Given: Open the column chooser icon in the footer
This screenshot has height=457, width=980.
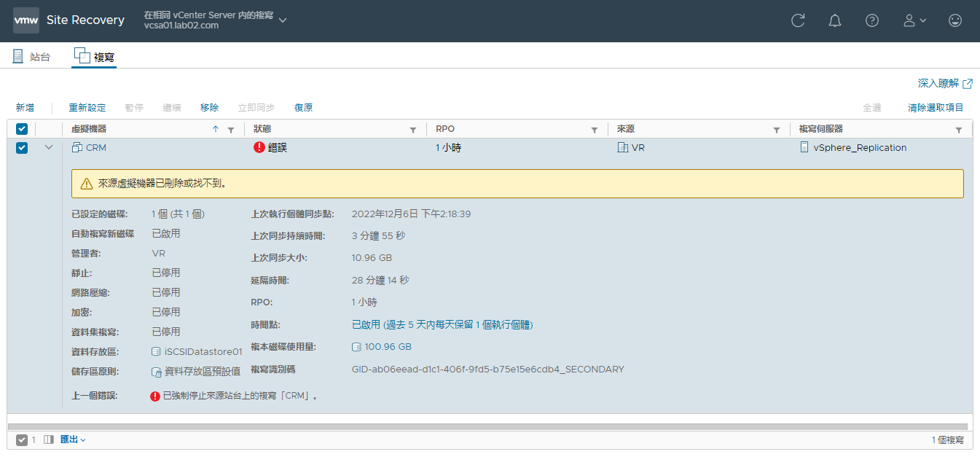Looking at the screenshot, I should [49, 440].
